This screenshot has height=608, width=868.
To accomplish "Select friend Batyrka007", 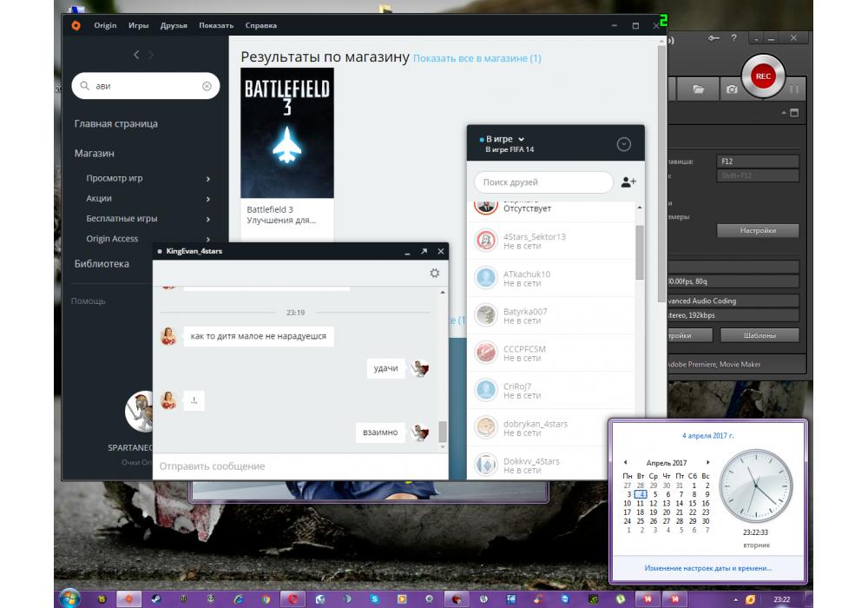I will (551, 315).
